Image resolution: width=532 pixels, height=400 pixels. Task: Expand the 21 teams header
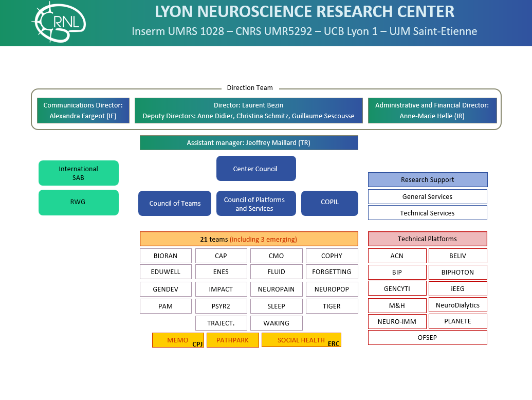[x=249, y=239]
